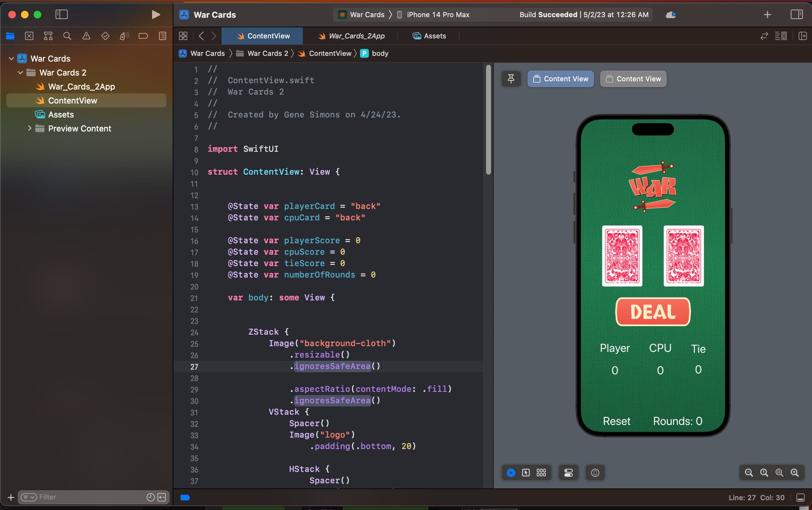The width and height of the screenshot is (812, 510).
Task: Open the filter options menu
Action: pyautogui.click(x=29, y=497)
